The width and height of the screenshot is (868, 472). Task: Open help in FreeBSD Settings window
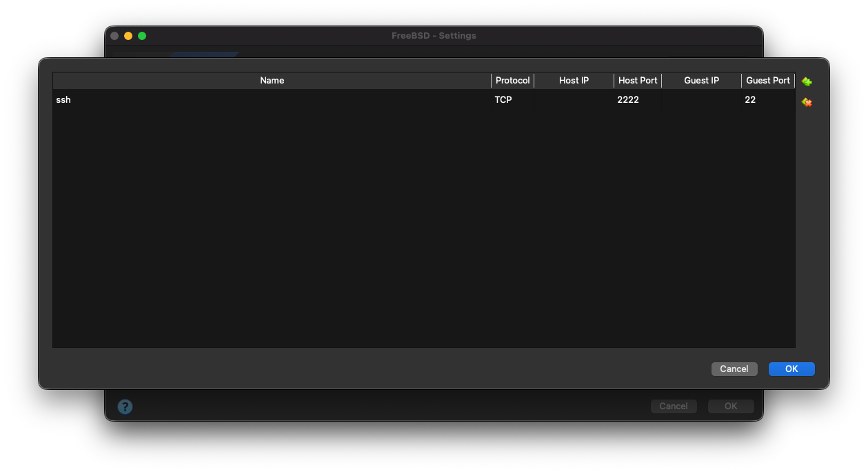pyautogui.click(x=125, y=406)
